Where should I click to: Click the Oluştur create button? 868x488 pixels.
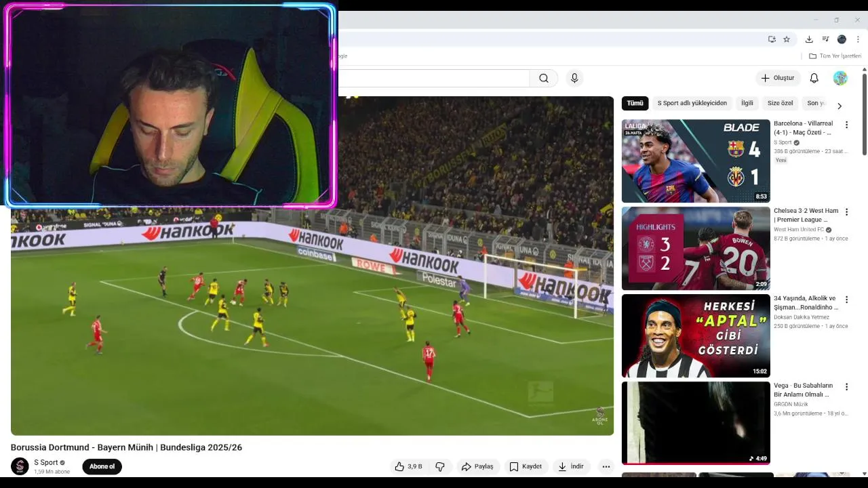(x=777, y=78)
